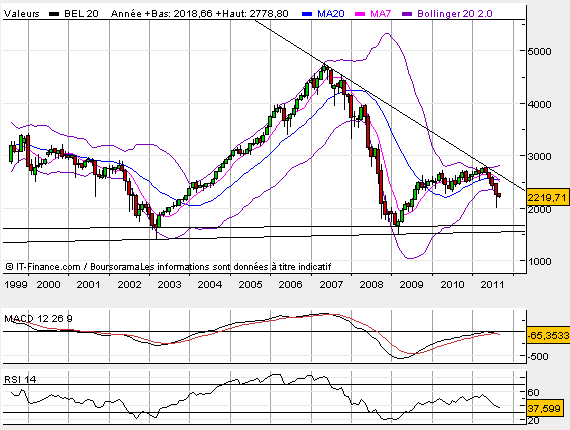
Task: Click the RSI 14 label
Action: pos(20,379)
